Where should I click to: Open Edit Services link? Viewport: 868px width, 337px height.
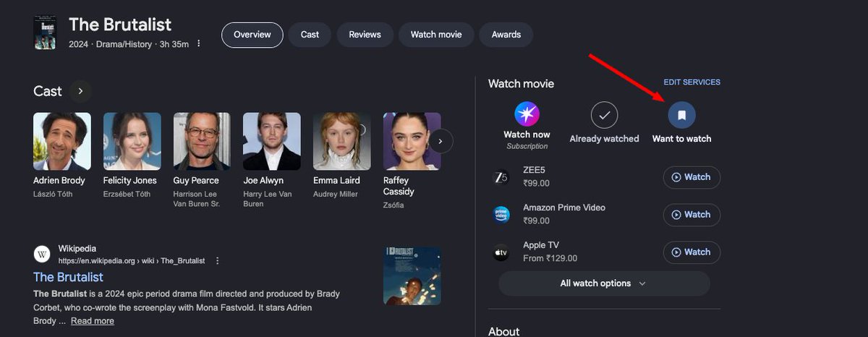coord(692,82)
